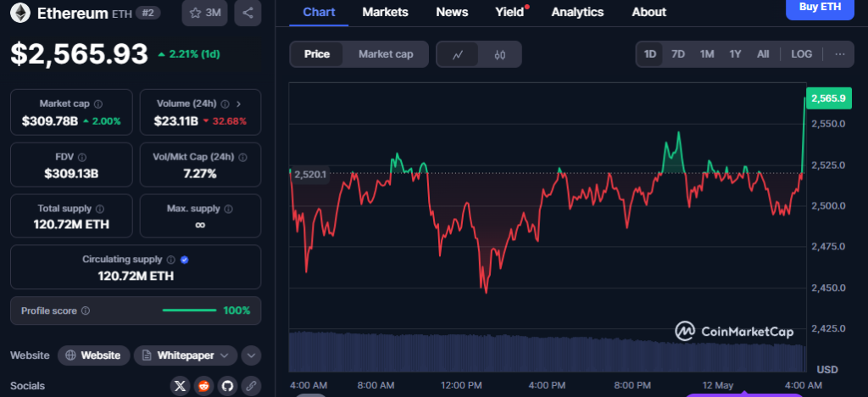The width and height of the screenshot is (868, 397).
Task: Show Vol/Mkt Cap info icon
Action: 242,157
